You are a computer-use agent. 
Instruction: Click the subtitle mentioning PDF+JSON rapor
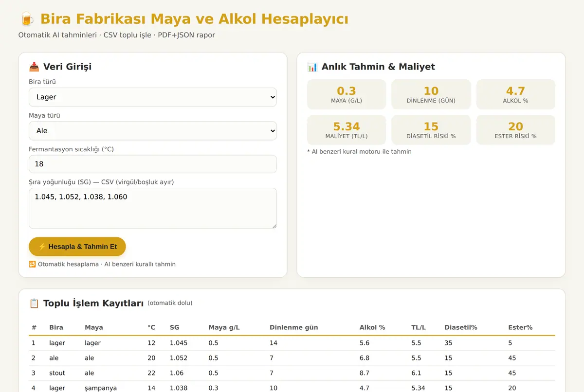[x=117, y=35]
